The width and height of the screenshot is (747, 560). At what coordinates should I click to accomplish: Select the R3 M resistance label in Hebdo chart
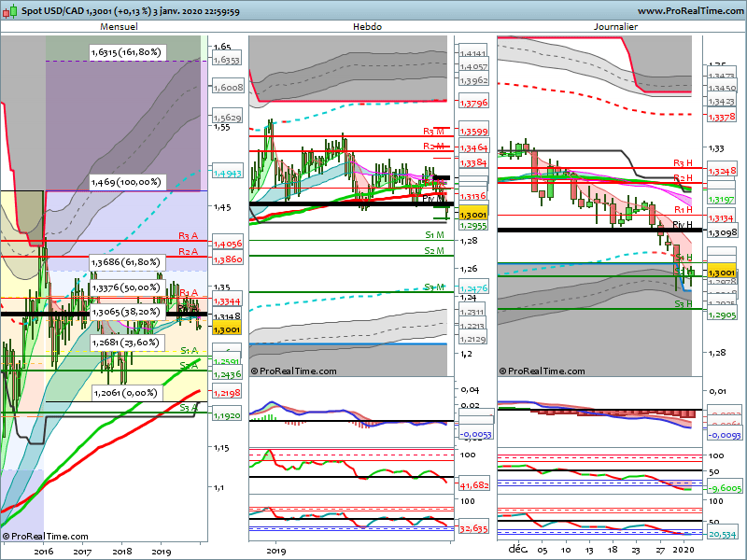pos(434,131)
